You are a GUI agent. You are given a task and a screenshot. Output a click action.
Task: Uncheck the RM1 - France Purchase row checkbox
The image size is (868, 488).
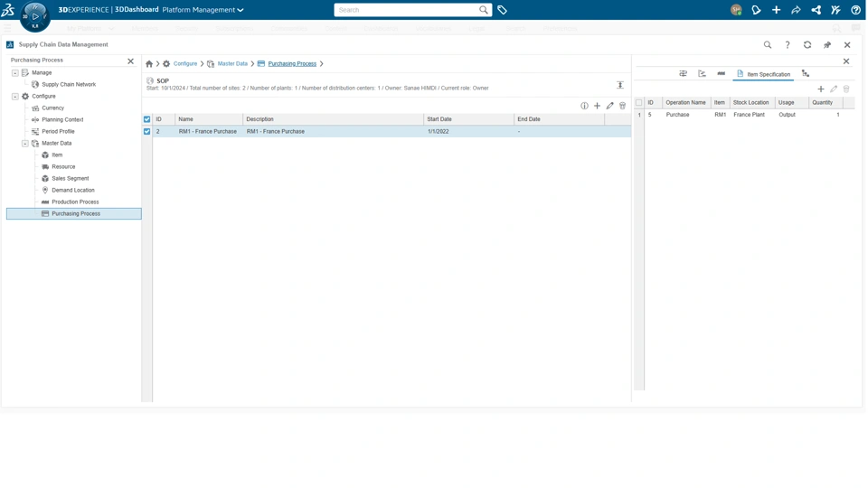[146, 132]
